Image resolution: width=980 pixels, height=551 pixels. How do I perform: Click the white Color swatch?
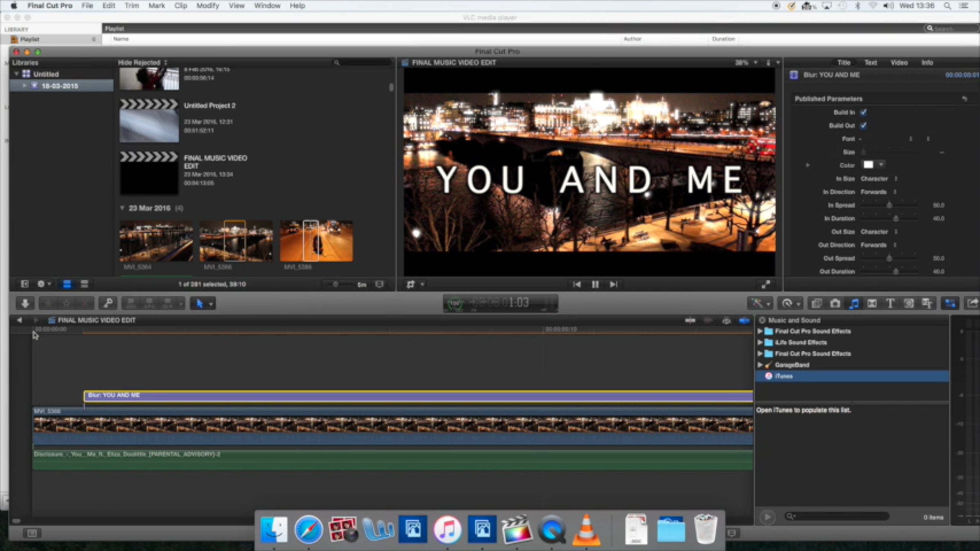point(868,165)
